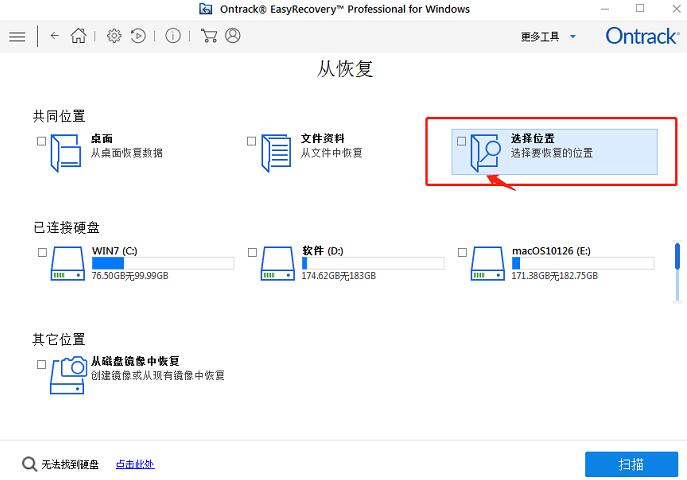Viewport: 687px width, 480px height.
Task: Check the macOS10126 (E:) checkbox
Action: (x=462, y=252)
